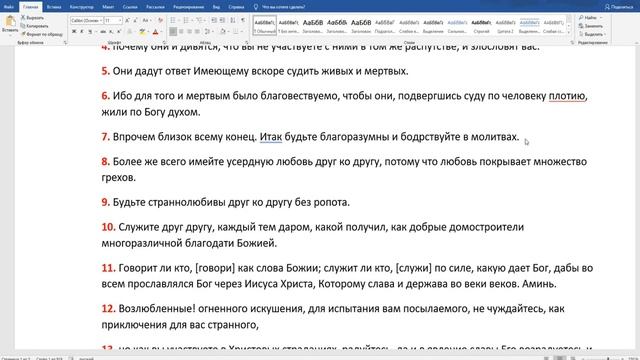The image size is (640, 360).
Task: Toggle strikethrough (abc) formatting
Action: tap(103, 31)
